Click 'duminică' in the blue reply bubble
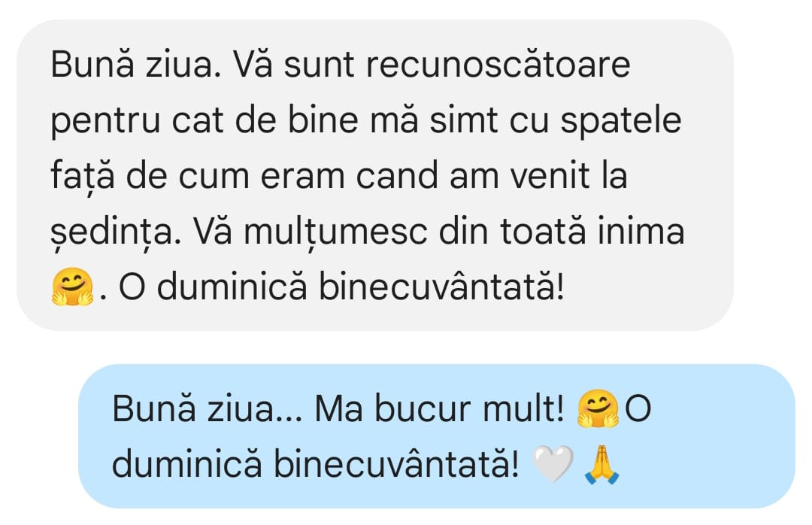The image size is (812, 525). click(187, 464)
